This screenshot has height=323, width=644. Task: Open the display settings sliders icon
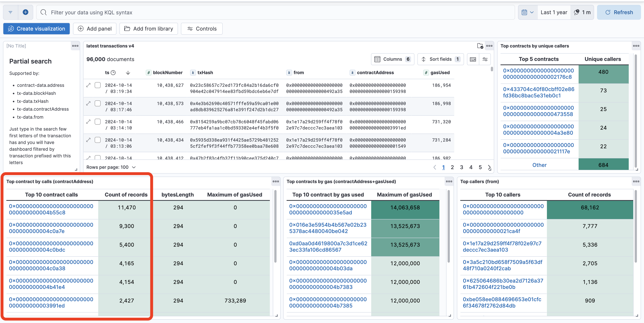point(485,59)
